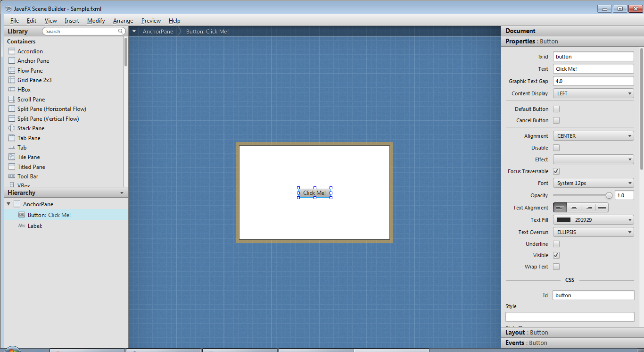Open the Content Display dropdown
Viewport: 644px width, 352px height.
tap(594, 93)
